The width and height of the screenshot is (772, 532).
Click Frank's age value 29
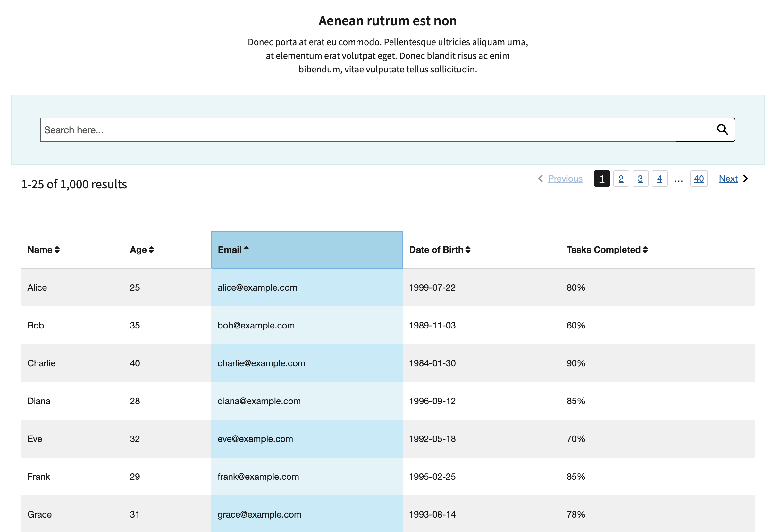pos(135,476)
